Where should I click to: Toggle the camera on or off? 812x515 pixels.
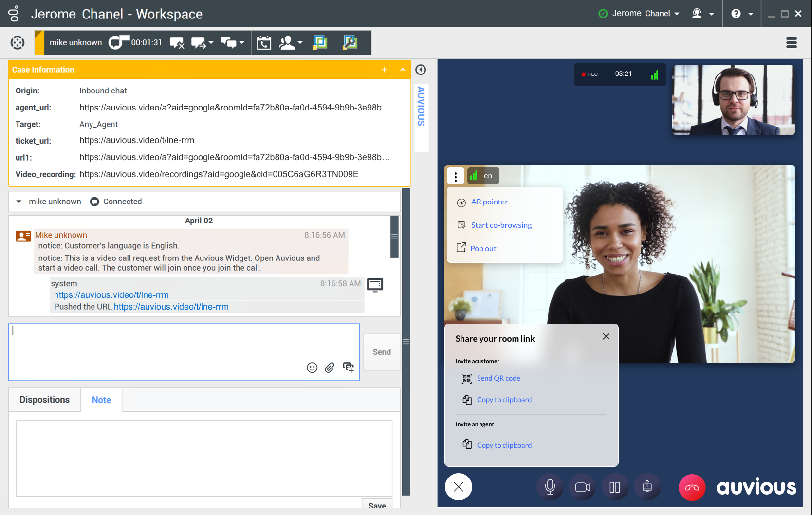(x=582, y=487)
